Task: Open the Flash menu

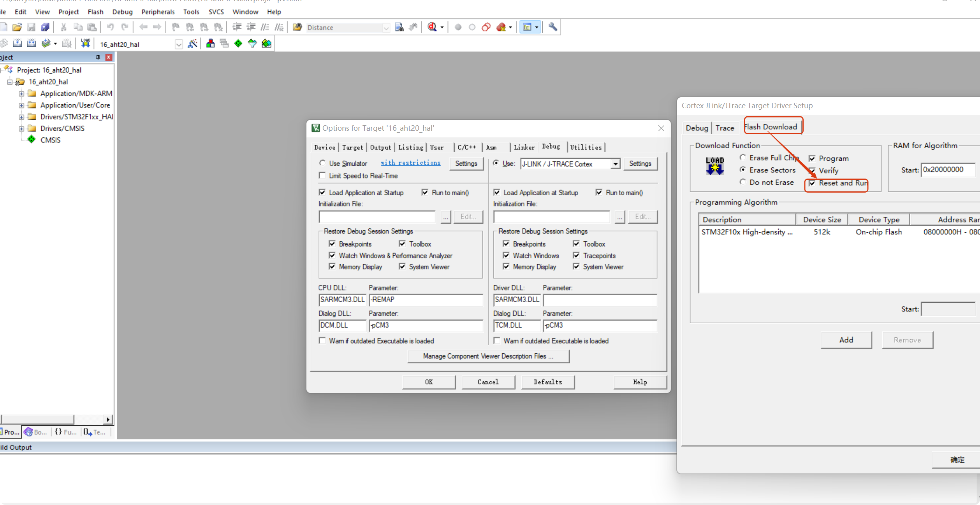Action: click(95, 12)
